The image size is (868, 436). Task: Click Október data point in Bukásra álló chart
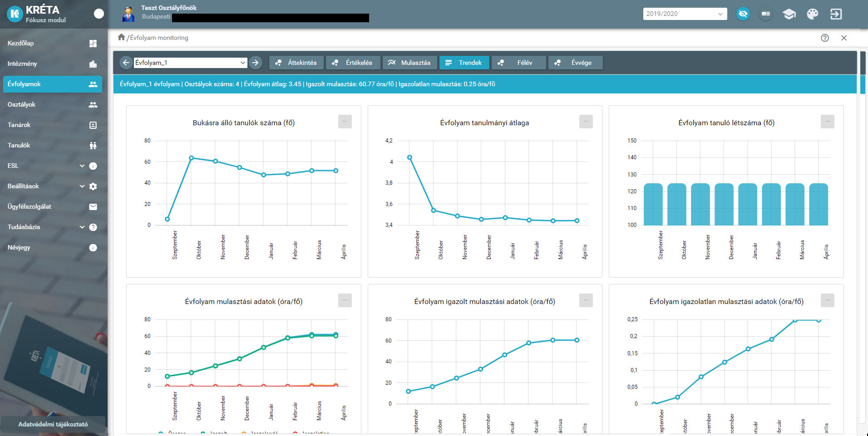tap(191, 158)
